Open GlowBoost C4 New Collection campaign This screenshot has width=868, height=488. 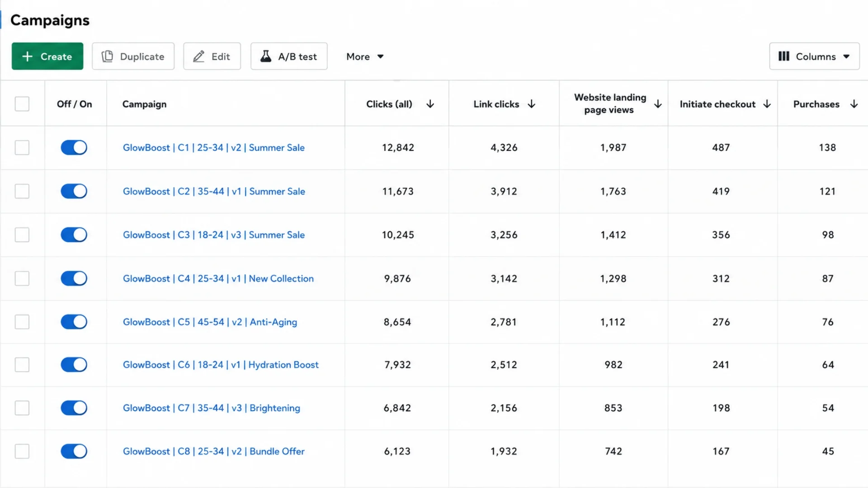[218, 279]
